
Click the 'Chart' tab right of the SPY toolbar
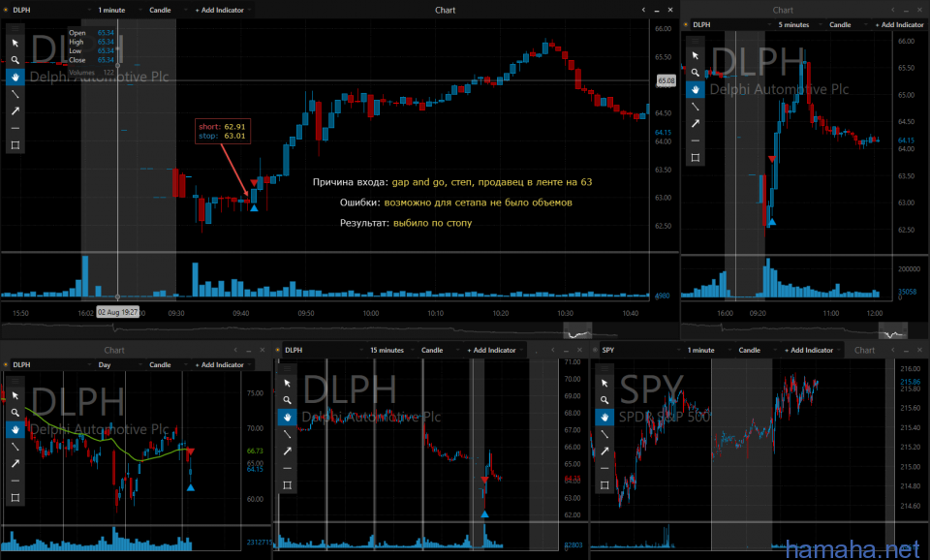[864, 350]
